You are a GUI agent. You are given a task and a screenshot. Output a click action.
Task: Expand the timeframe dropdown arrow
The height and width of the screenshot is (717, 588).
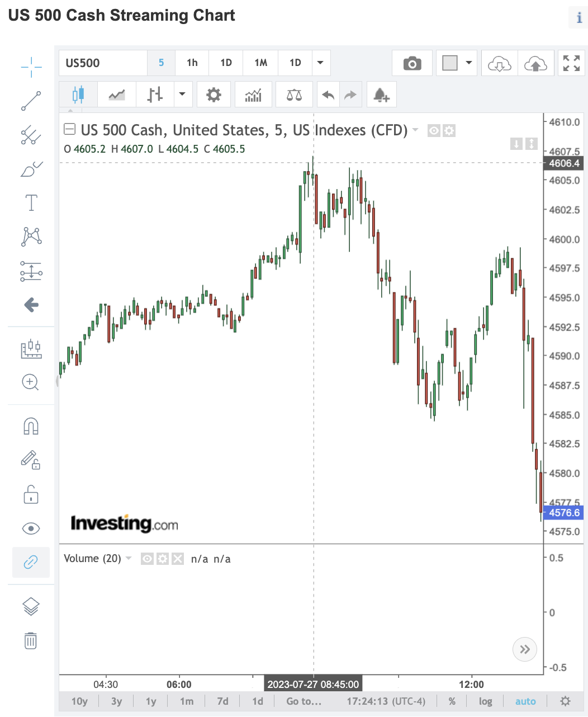tap(320, 63)
